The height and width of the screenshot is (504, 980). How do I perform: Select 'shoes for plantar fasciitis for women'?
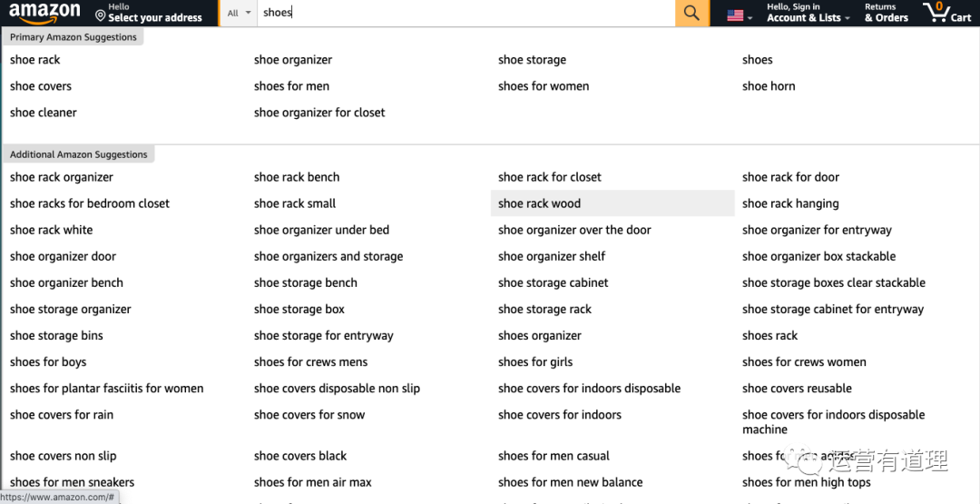106,388
